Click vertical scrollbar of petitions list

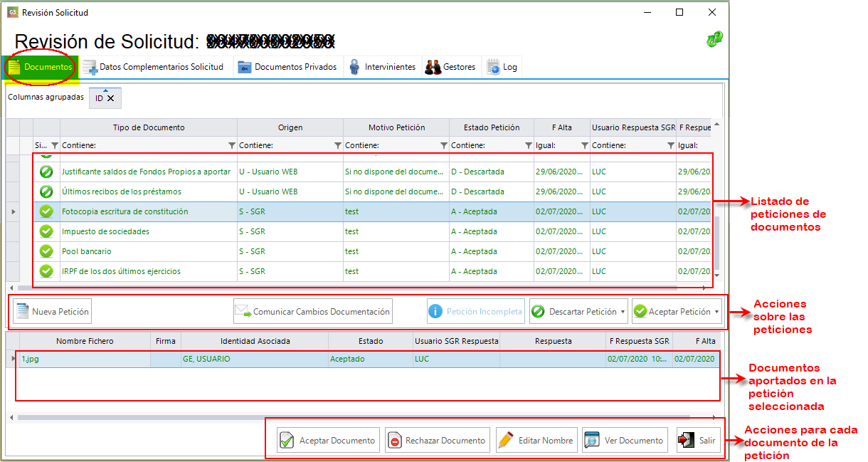pyautogui.click(x=717, y=242)
